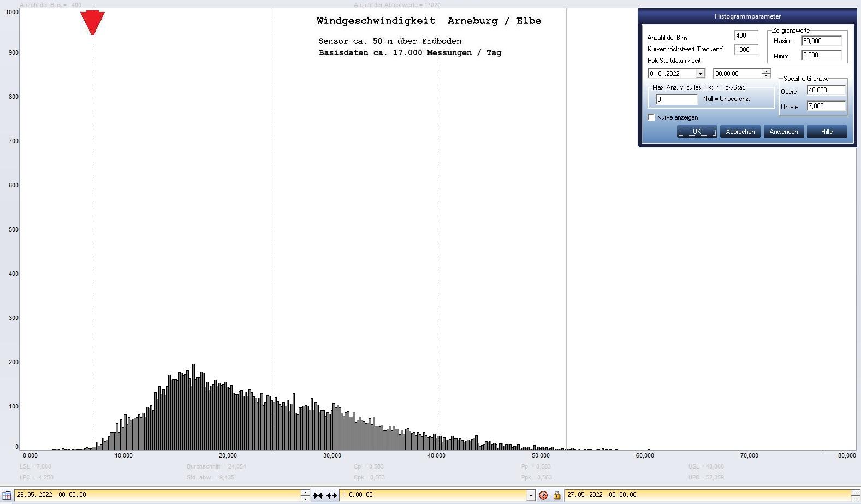Click the Hilfe button

827,132
